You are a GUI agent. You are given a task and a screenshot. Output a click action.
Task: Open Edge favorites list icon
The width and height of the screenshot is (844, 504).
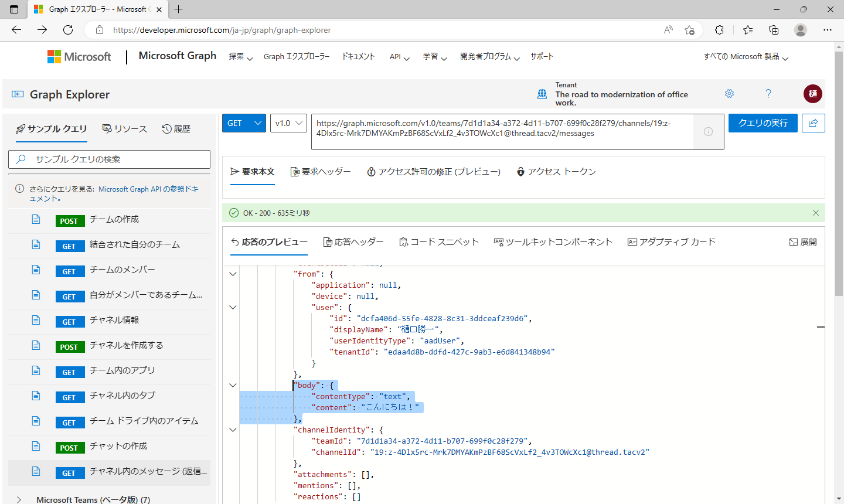[x=748, y=30]
